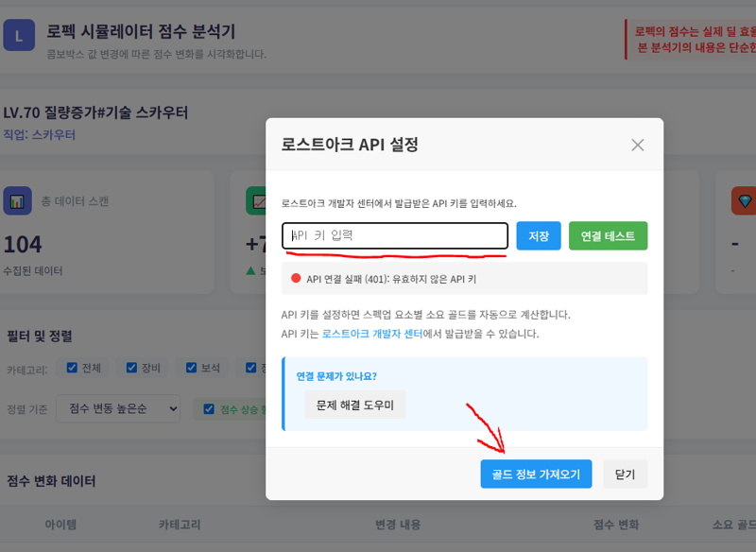This screenshot has height=552, width=756.
Task: Open the 문제 해결 도우미 helper
Action: pos(355,405)
